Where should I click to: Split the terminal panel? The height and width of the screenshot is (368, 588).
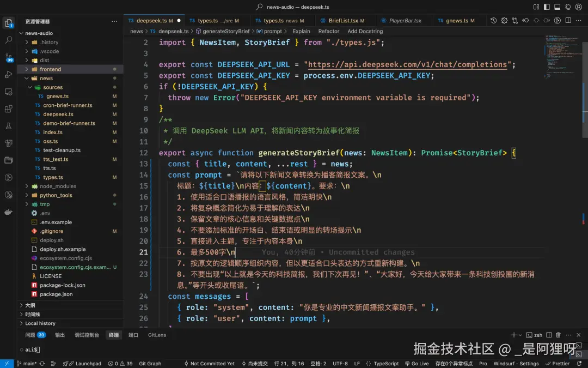[x=549, y=335]
